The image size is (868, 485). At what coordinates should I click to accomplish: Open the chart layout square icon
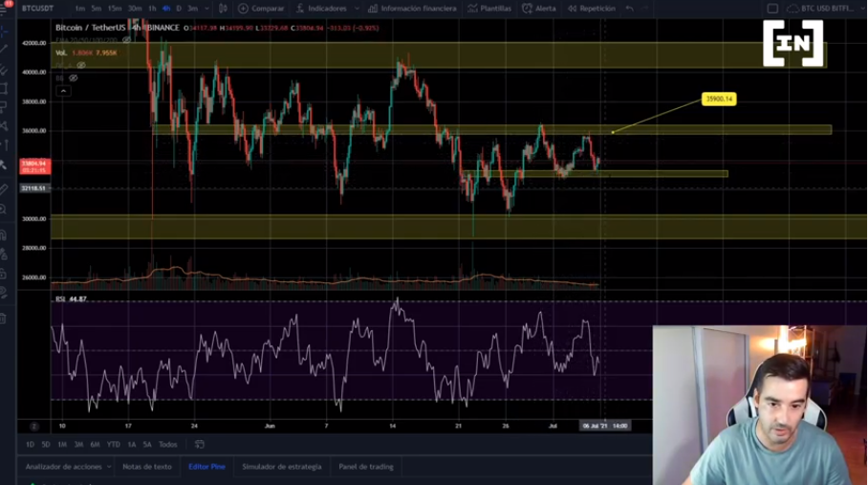pos(772,9)
